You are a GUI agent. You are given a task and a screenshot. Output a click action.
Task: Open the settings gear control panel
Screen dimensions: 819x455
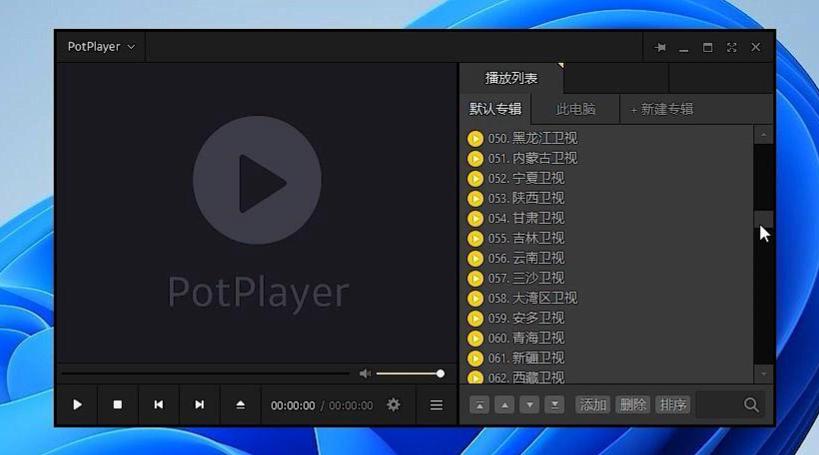pyautogui.click(x=393, y=405)
